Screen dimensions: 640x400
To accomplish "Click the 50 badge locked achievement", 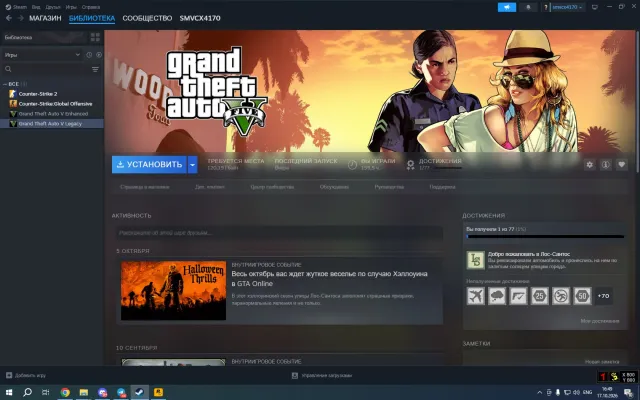I will [582, 296].
